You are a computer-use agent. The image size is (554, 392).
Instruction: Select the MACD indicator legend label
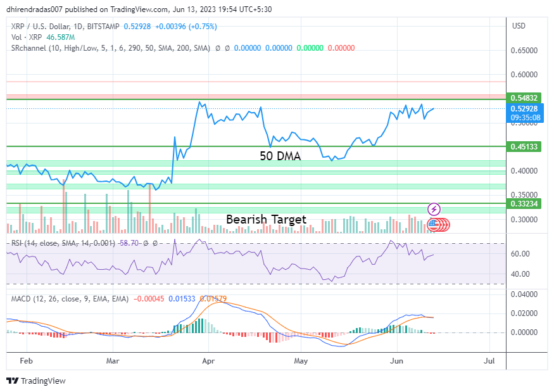[70, 298]
